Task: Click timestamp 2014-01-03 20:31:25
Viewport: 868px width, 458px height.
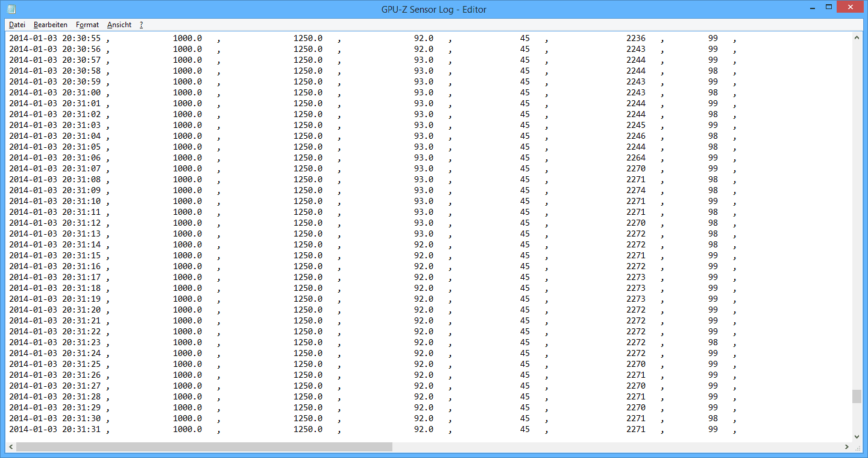Action: (55, 364)
